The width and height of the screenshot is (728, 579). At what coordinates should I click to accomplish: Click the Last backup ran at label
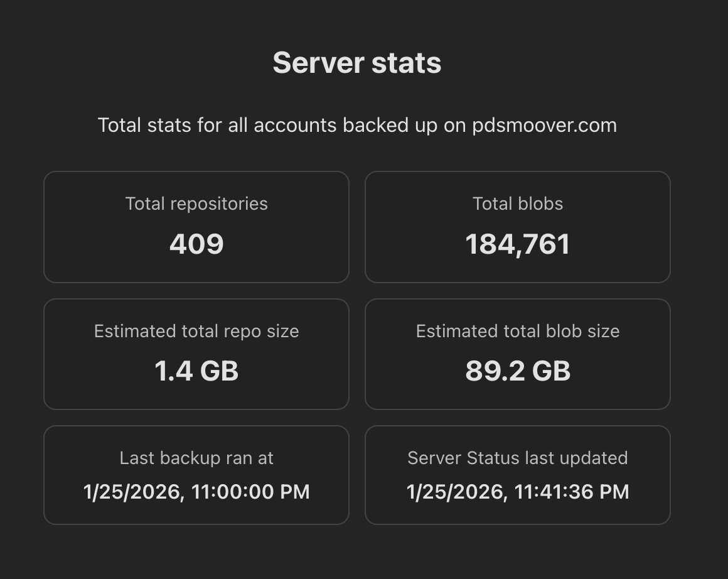pos(196,458)
